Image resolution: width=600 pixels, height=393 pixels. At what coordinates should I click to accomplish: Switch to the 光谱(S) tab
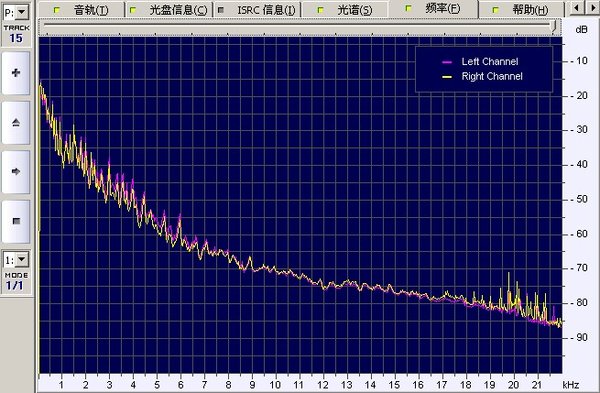click(345, 10)
